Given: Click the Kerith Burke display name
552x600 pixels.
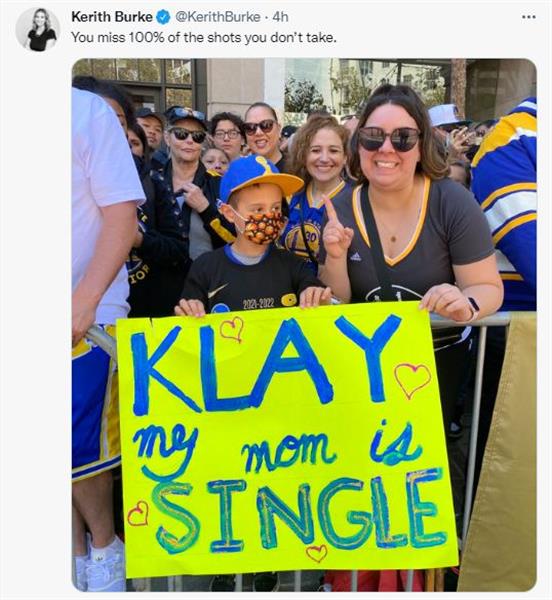Looking at the screenshot, I should [x=112, y=17].
